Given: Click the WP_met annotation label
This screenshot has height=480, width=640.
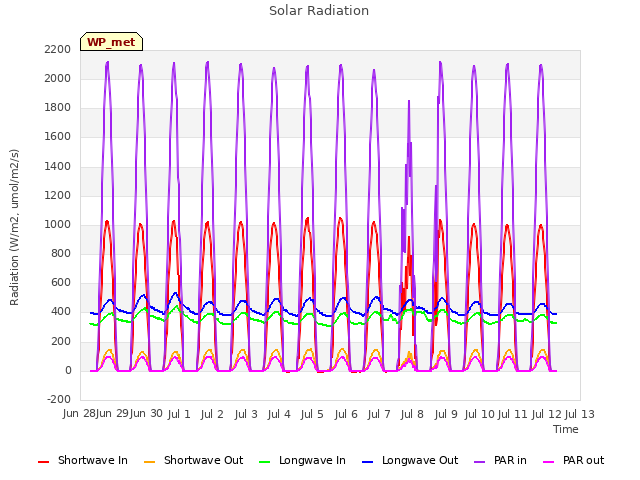Looking at the screenshot, I should pyautogui.click(x=111, y=42).
